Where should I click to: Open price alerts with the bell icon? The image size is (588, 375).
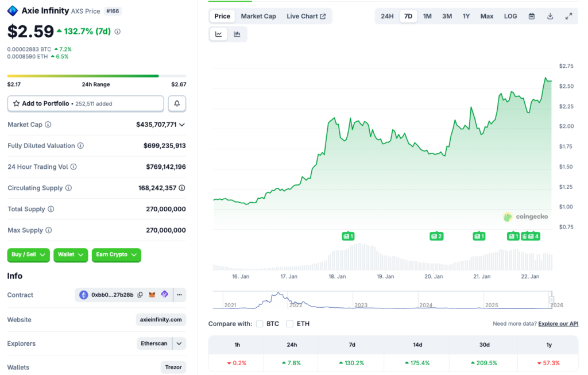[x=177, y=103]
